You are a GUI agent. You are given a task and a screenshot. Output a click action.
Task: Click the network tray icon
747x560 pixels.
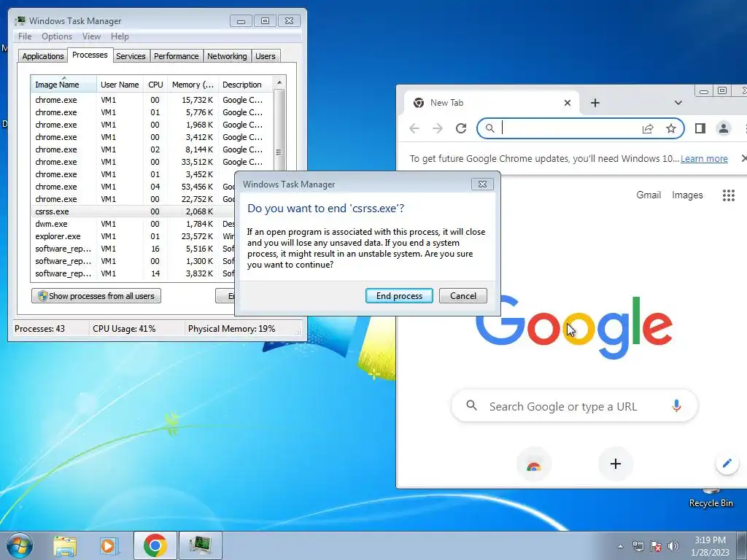tap(638, 546)
